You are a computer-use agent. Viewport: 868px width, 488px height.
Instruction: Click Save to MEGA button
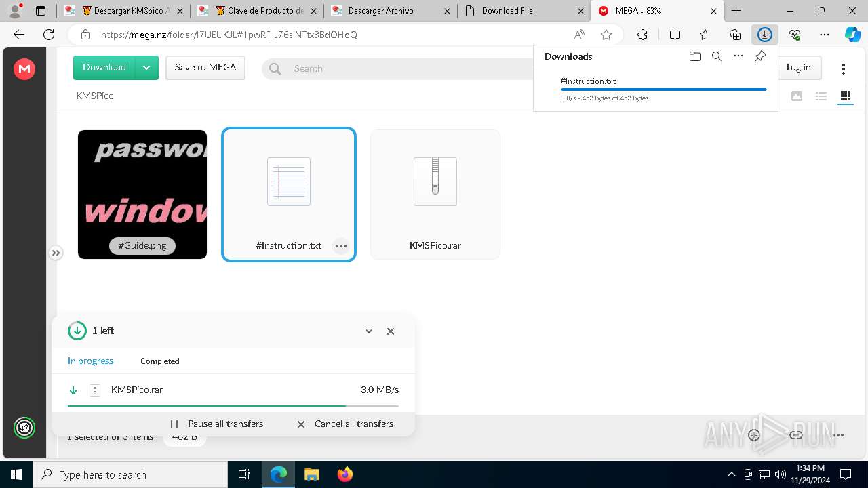205,68
